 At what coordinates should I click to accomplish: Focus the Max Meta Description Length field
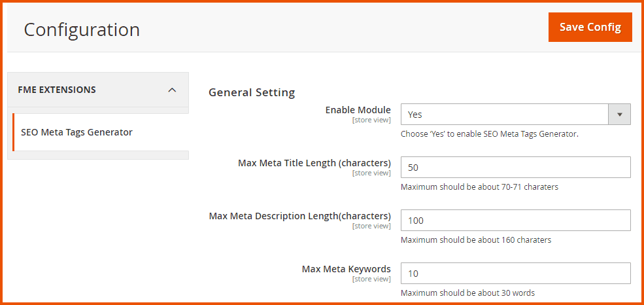pyautogui.click(x=515, y=221)
